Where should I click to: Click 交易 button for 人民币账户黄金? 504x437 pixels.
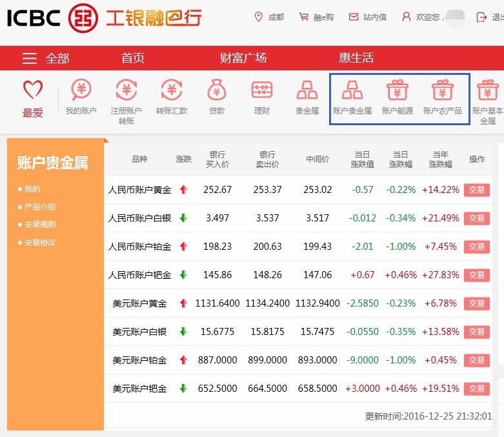pos(477,190)
